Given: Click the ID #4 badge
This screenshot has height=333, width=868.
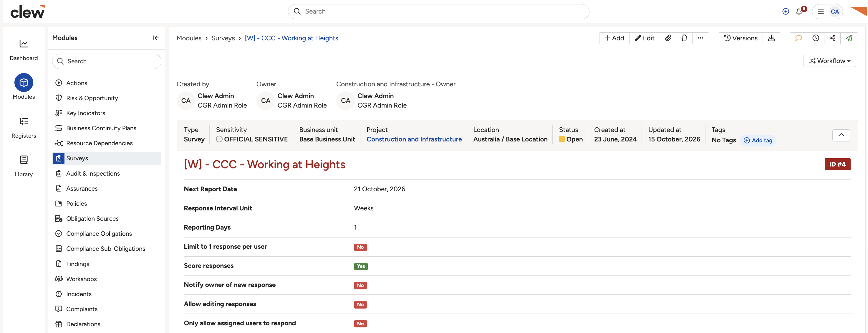Looking at the screenshot, I should coord(837,164).
